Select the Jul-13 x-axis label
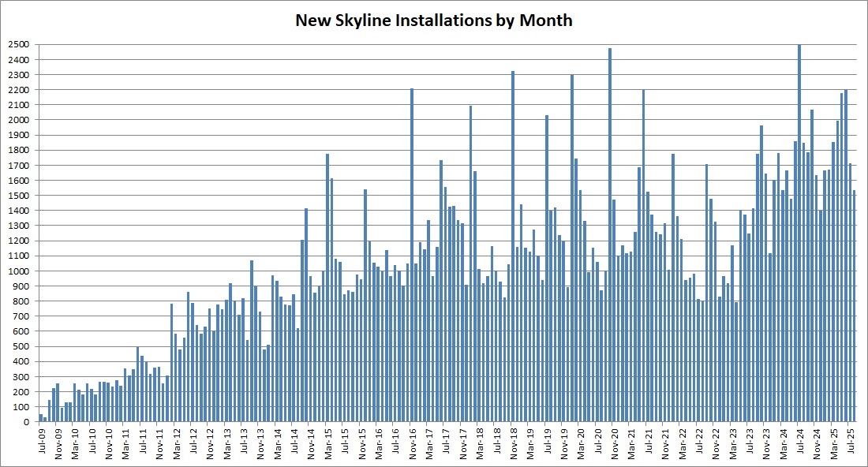This screenshot has width=868, height=467. pyautogui.click(x=244, y=441)
